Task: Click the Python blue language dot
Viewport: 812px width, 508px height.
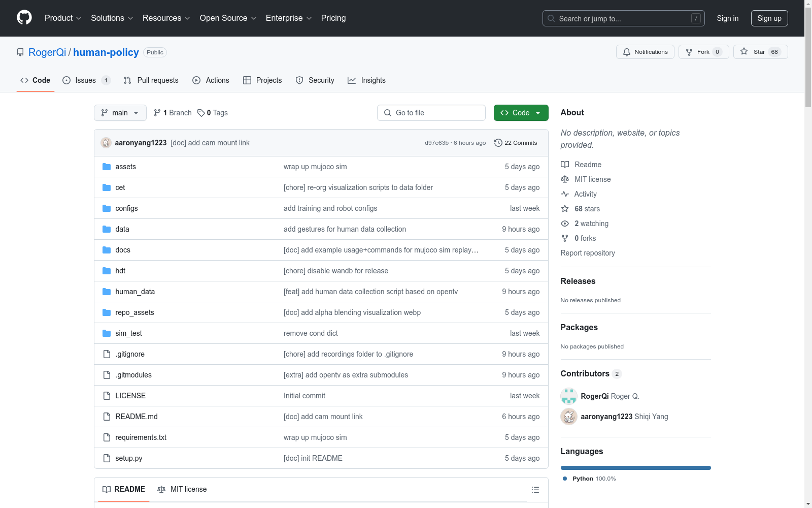Action: click(x=565, y=479)
